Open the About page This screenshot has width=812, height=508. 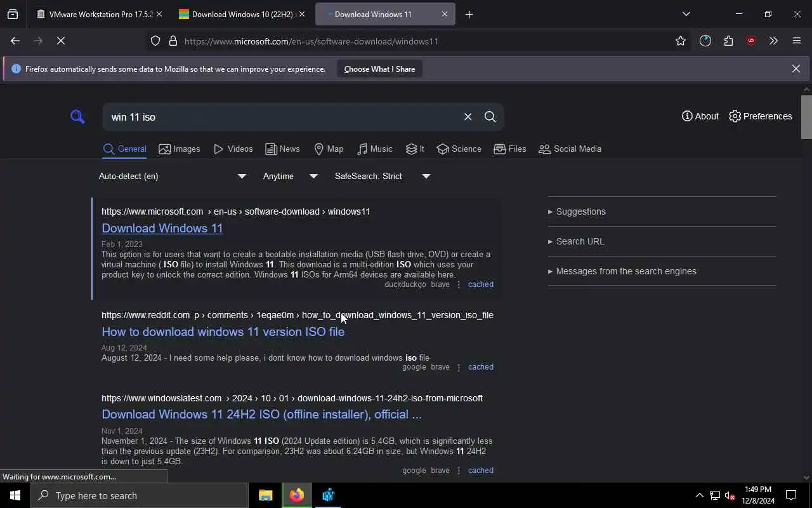tap(700, 116)
